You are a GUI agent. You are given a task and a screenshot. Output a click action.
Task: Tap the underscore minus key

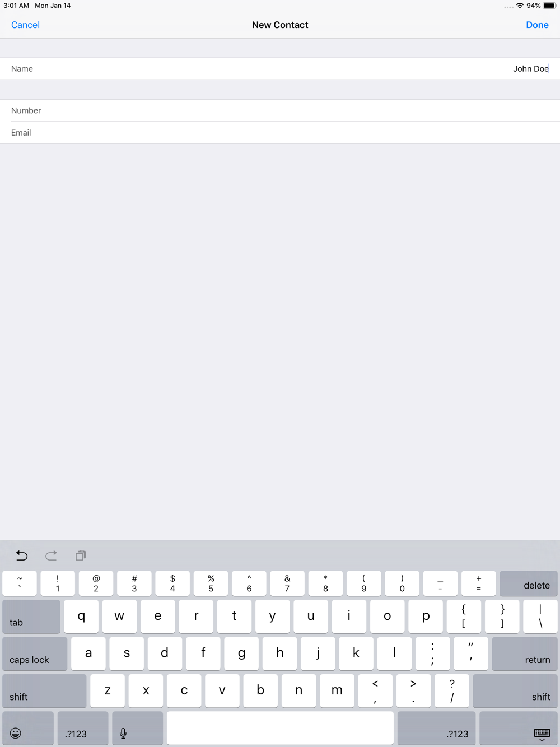click(x=440, y=583)
